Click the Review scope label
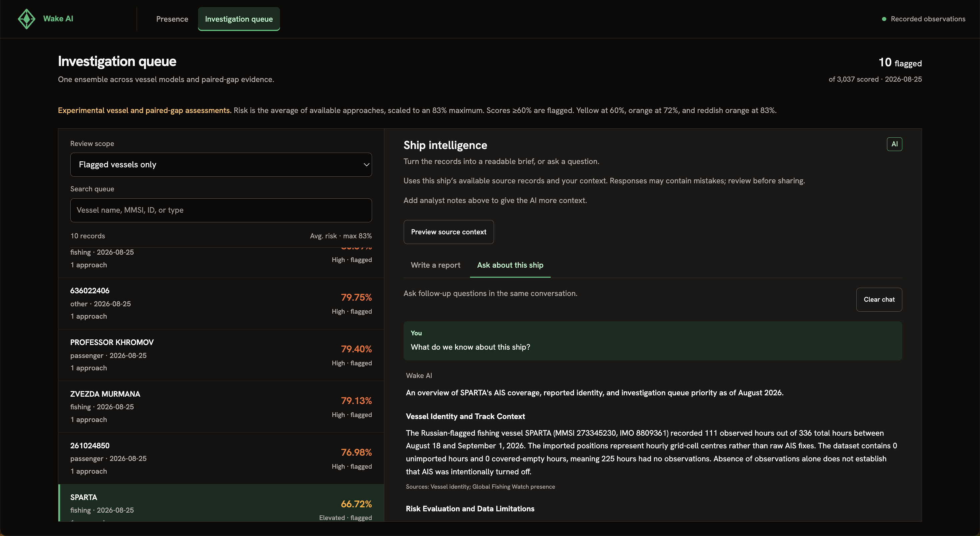The height and width of the screenshot is (536, 980). [x=92, y=143]
